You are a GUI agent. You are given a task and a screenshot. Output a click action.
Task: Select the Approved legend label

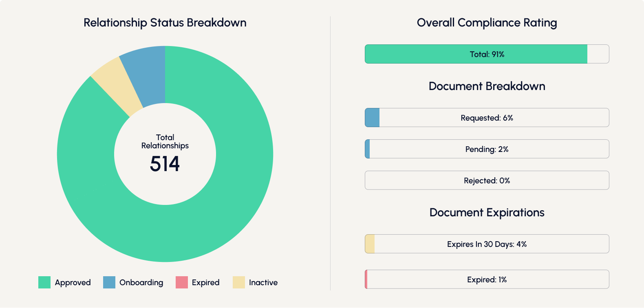coord(73,282)
